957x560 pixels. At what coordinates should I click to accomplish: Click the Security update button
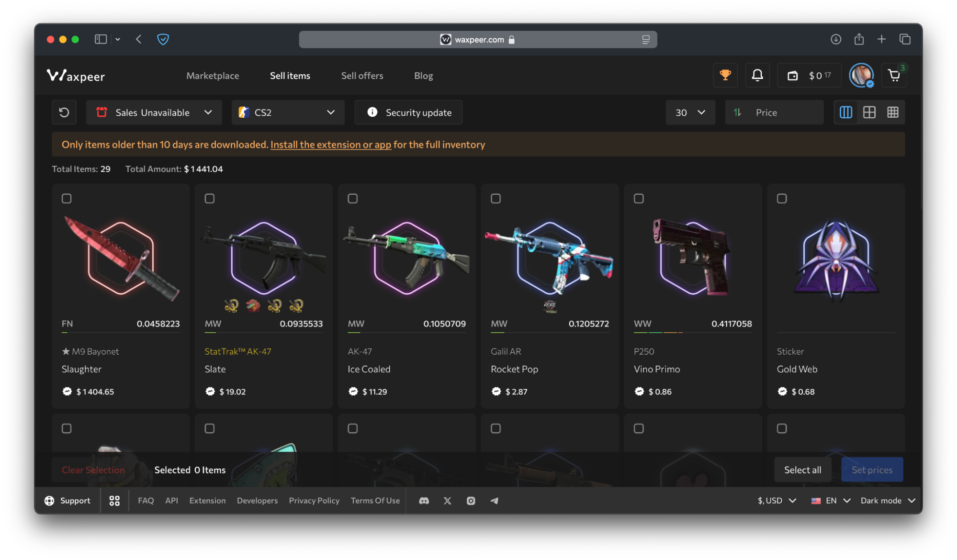[x=408, y=112]
